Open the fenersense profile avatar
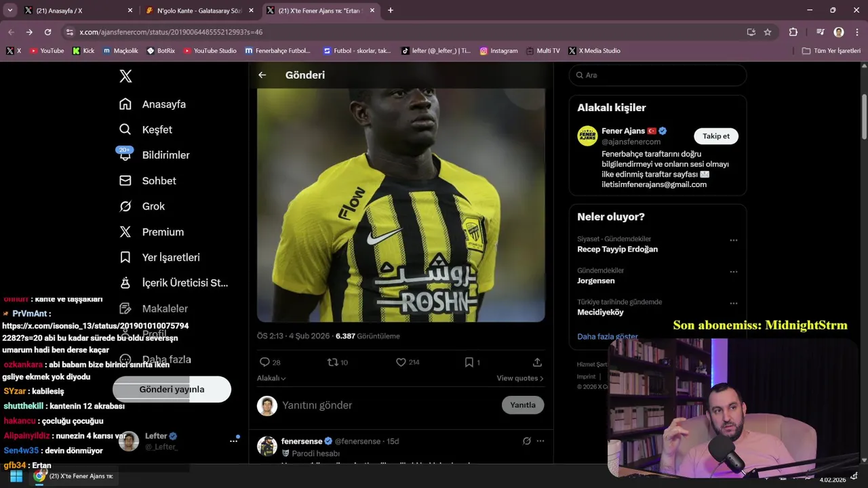The image size is (868, 488). (267, 446)
